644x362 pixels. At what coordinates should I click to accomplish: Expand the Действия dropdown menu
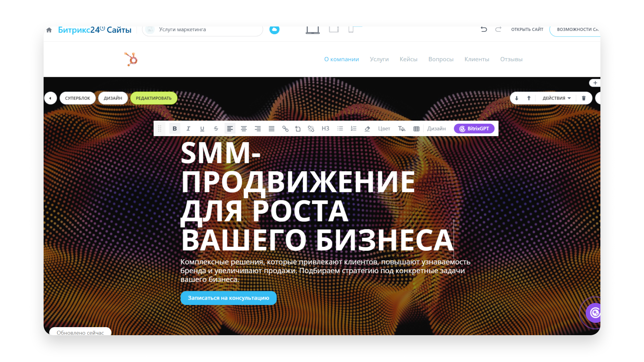556,98
